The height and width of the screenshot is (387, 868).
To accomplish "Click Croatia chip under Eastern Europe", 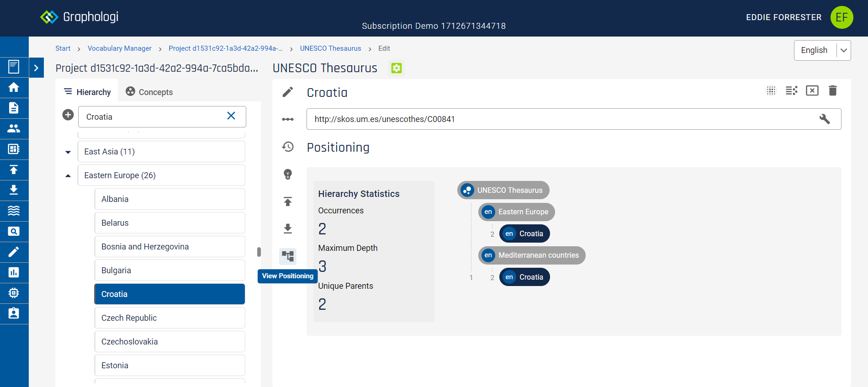I will pos(524,233).
